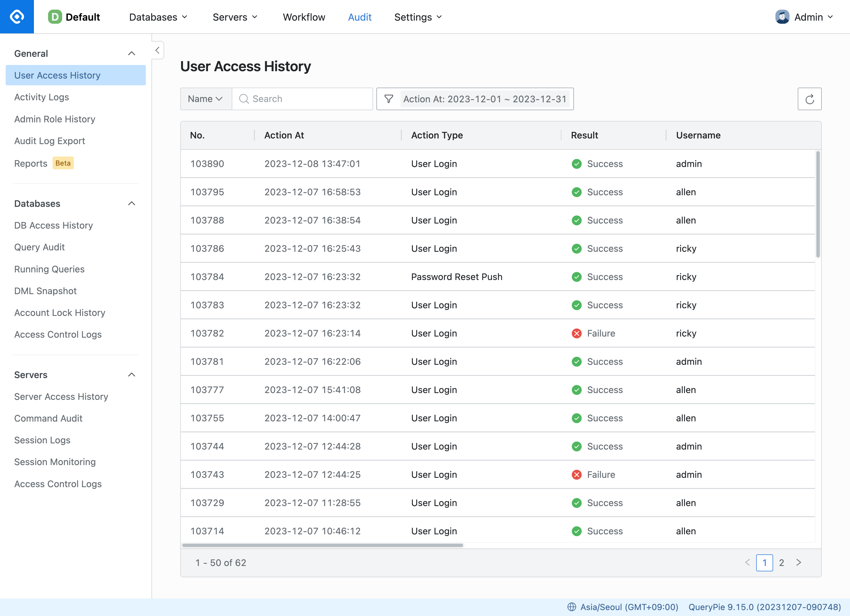Viewport: 850px width, 616px height.
Task: Collapse the sidebar with arrow toggle
Action: [158, 50]
